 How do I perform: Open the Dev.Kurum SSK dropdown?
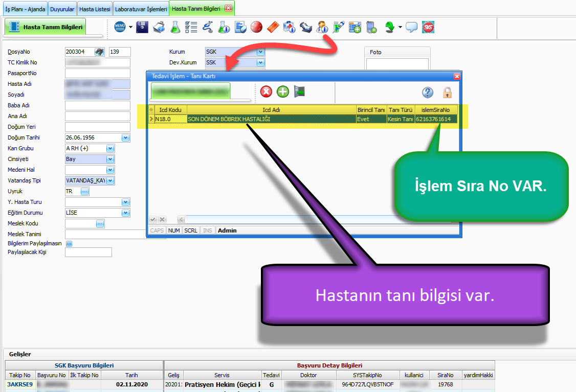261,62
